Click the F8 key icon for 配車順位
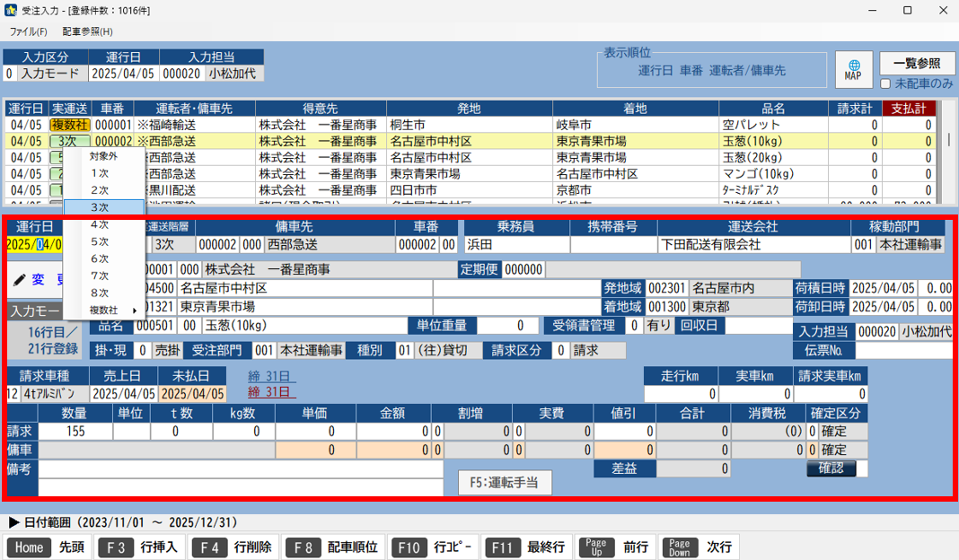Screen dimensions: 959x560 303,546
